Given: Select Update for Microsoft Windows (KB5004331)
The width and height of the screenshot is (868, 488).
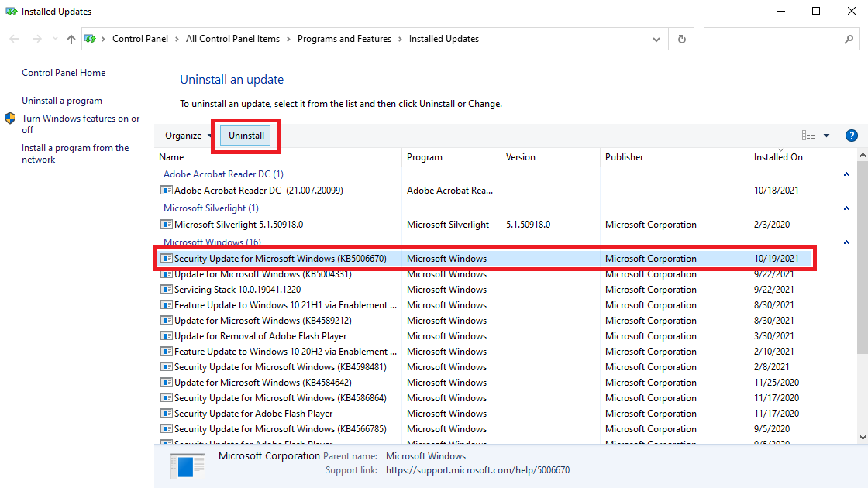Looking at the screenshot, I should [x=485, y=274].
